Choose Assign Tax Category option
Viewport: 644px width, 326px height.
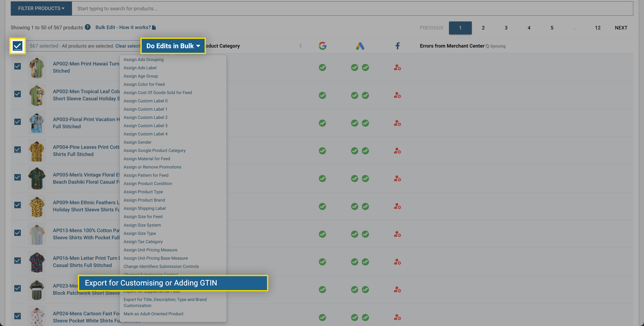click(x=143, y=242)
